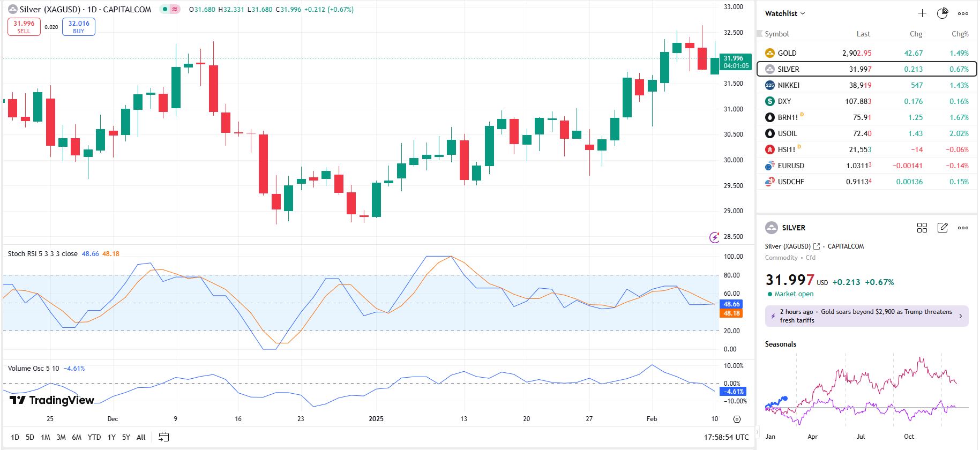Click the SELL 31.996 button
The height and width of the screenshot is (450, 980).
(24, 27)
